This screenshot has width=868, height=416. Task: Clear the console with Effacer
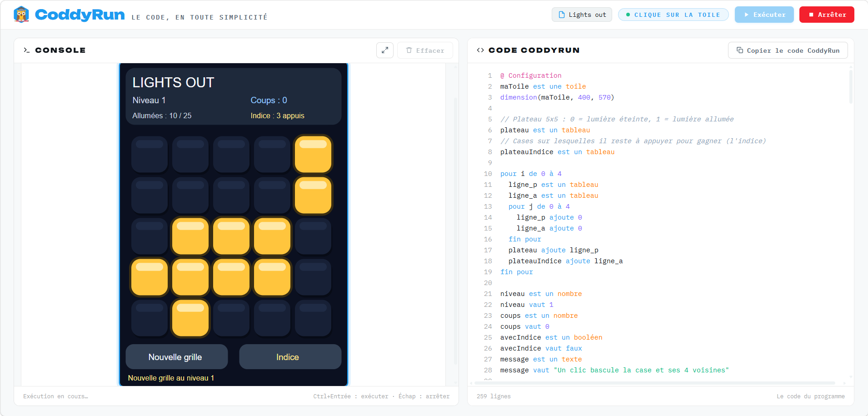425,50
